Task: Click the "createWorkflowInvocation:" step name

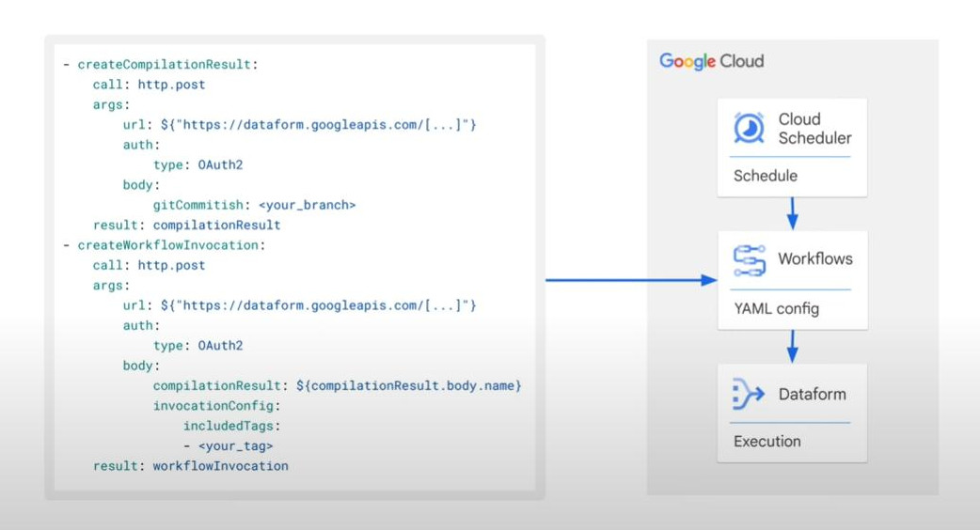Action: pos(171,245)
